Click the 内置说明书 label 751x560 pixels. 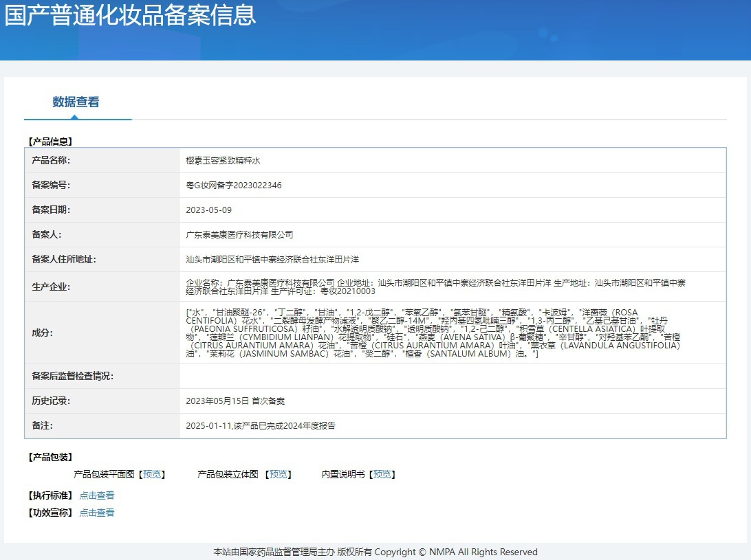point(343,474)
